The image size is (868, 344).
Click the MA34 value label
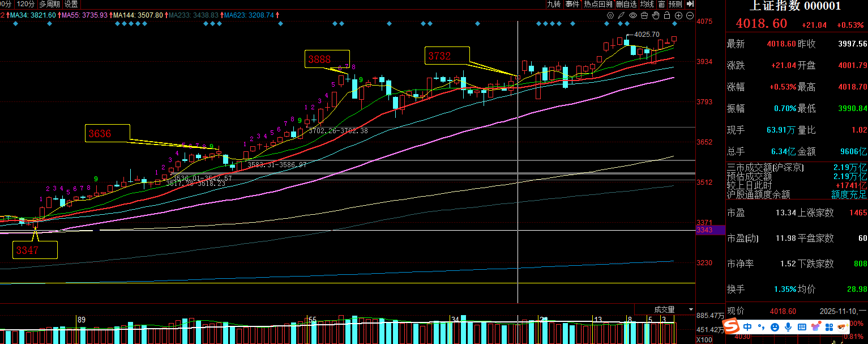32,15
